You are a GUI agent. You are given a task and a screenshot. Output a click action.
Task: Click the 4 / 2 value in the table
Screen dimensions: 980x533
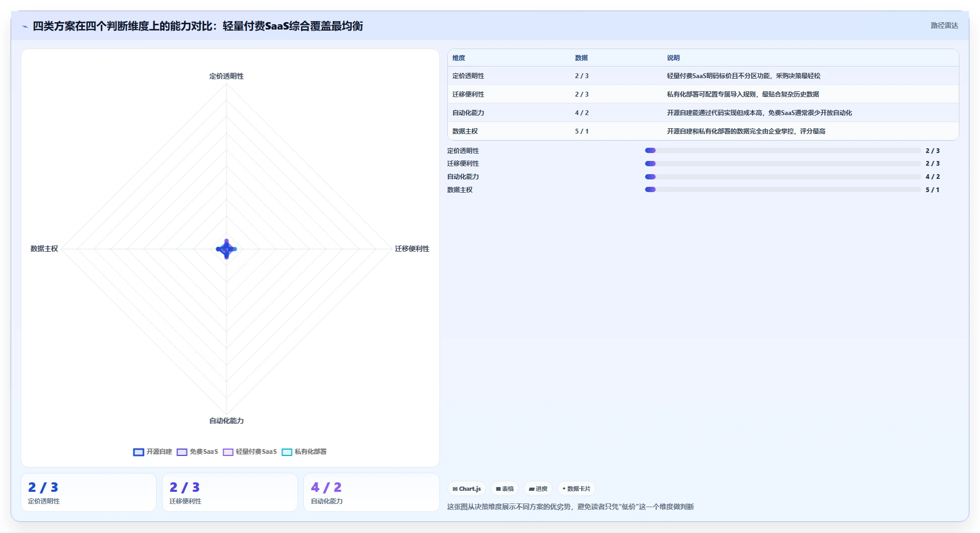582,113
